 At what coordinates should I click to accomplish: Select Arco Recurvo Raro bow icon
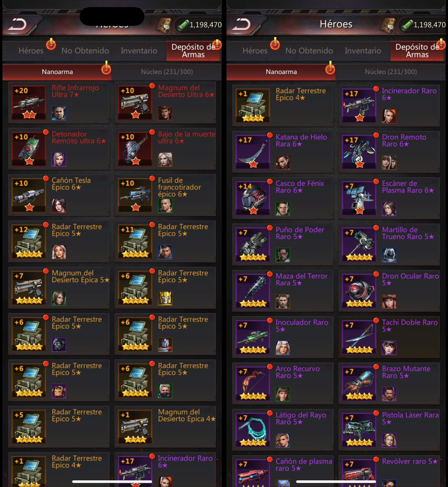point(253,384)
